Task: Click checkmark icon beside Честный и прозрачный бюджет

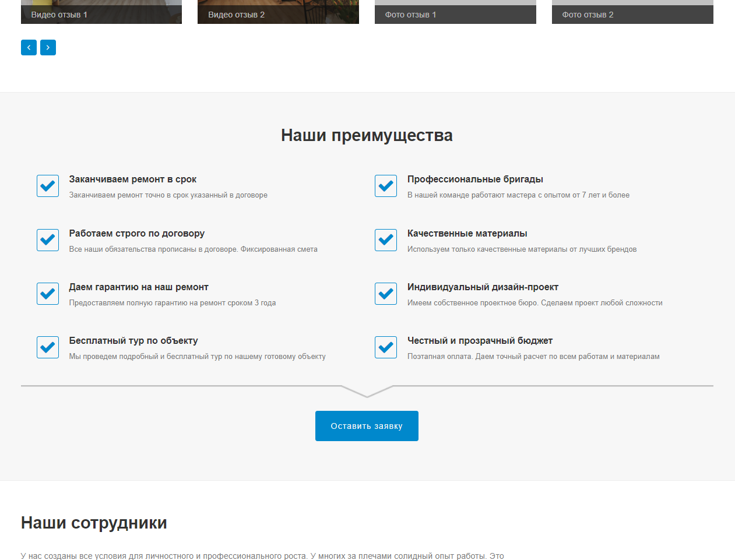Action: (x=386, y=347)
